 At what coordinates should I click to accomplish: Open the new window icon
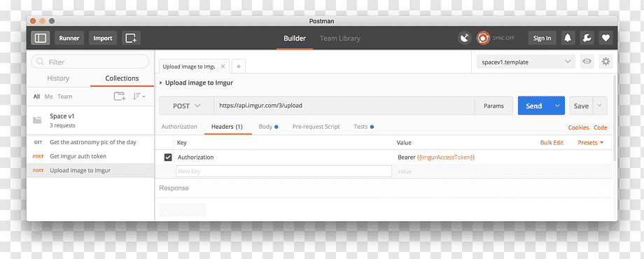(x=131, y=38)
